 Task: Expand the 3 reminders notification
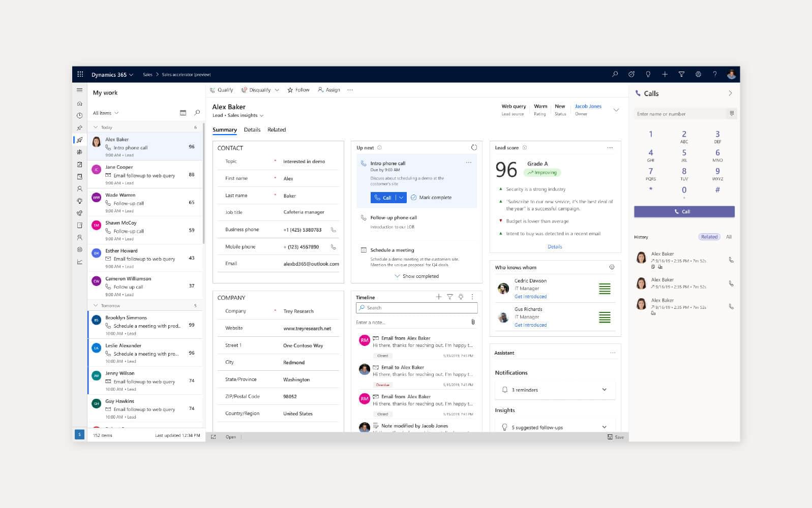tap(604, 390)
